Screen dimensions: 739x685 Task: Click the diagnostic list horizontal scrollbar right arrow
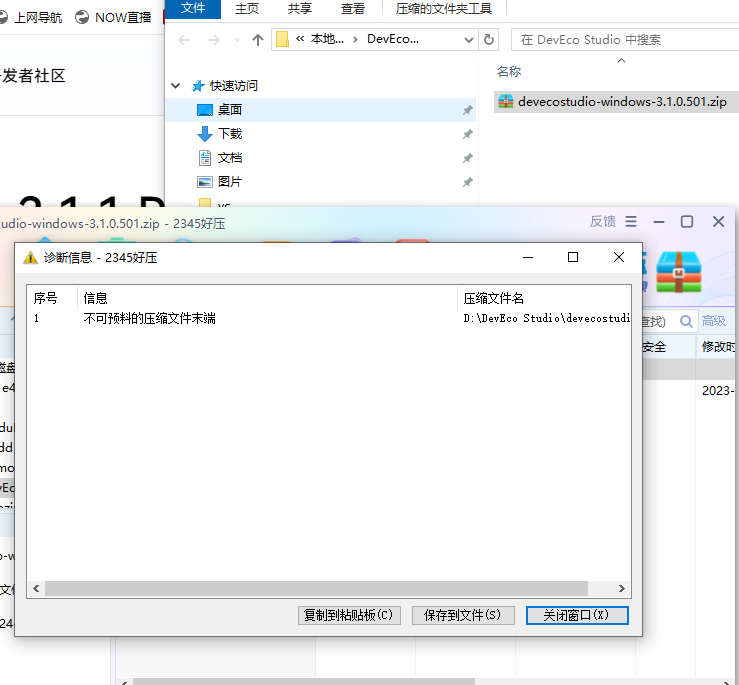click(623, 589)
